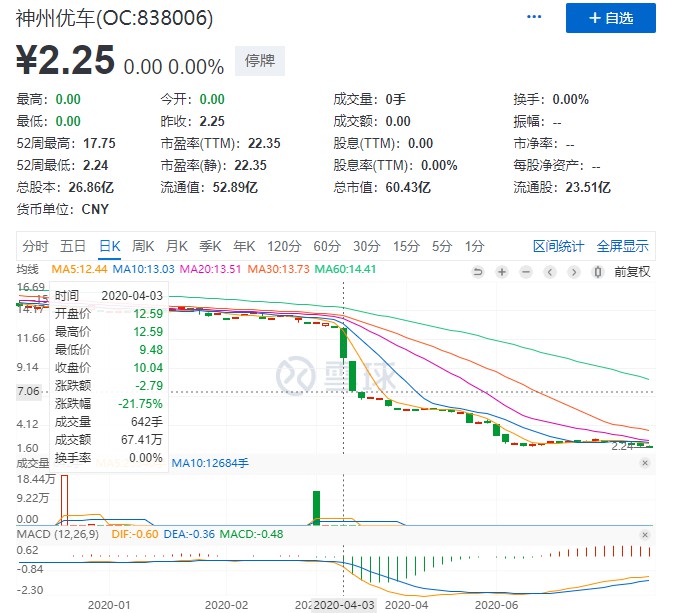The height and width of the screenshot is (613, 676).
Task: Close the 成交量 volume panel
Action: [x=645, y=463]
